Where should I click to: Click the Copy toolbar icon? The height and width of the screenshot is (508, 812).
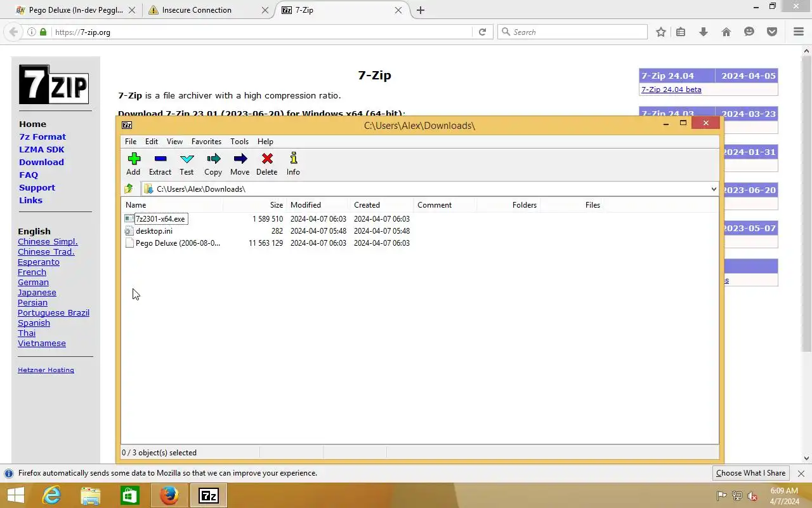[213, 159]
